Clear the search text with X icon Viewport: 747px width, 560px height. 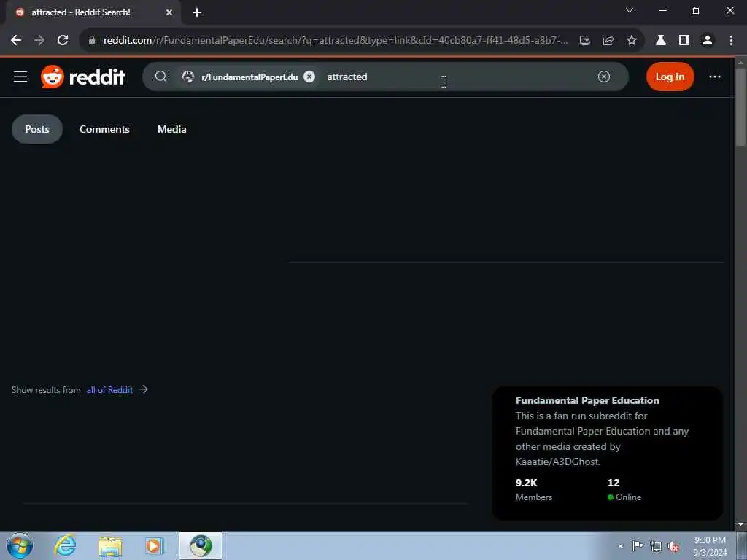coord(603,77)
